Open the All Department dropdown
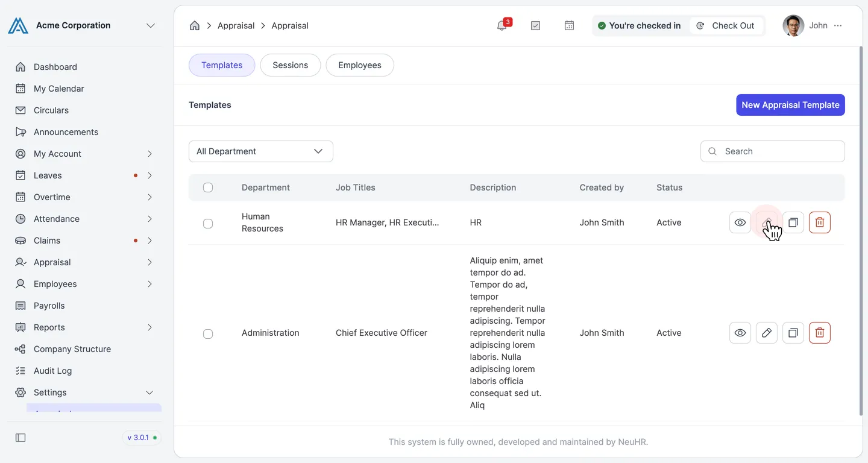This screenshot has height=463, width=868. (x=261, y=151)
